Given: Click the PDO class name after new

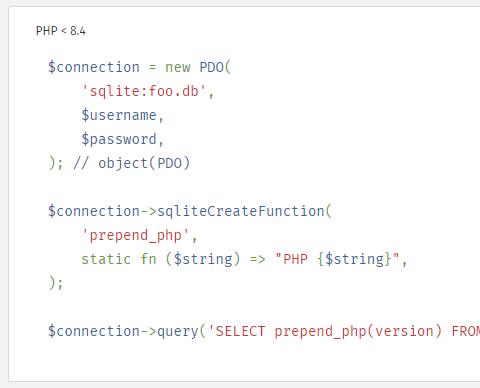Looking at the screenshot, I should [211, 67].
